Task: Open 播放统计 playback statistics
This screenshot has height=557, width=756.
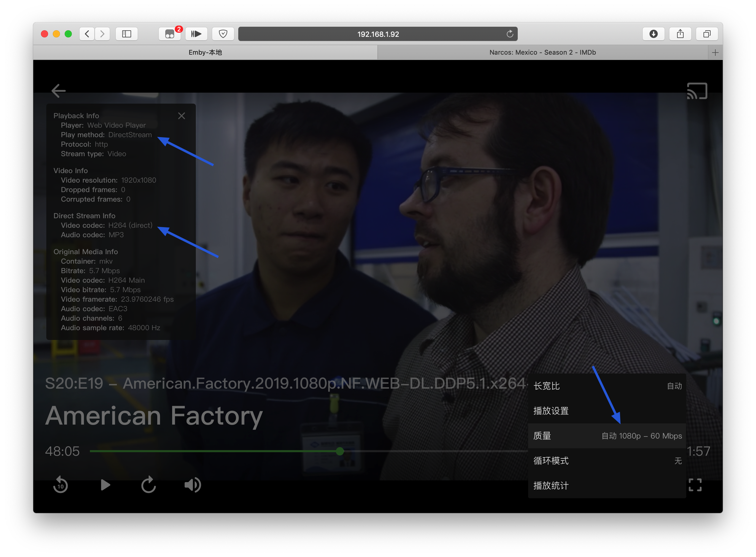Action: [607, 486]
